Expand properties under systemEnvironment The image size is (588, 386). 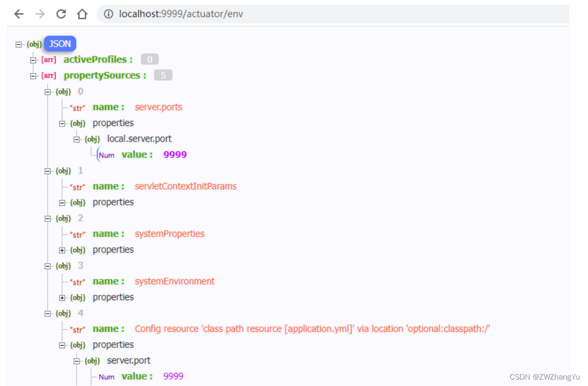(63, 297)
